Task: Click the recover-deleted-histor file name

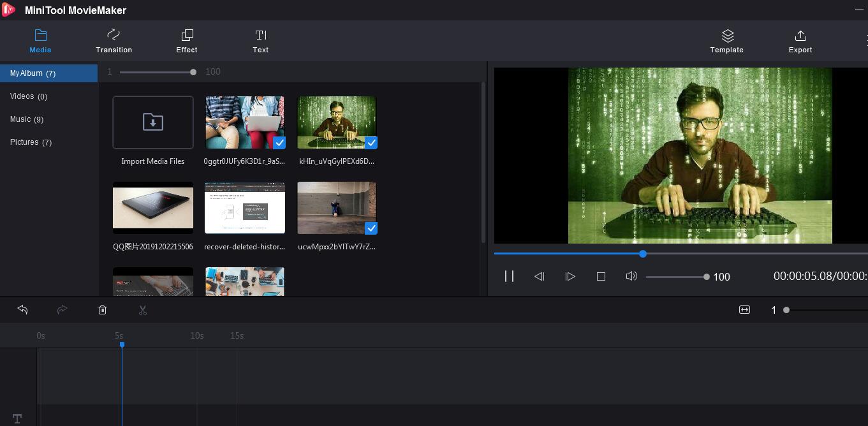Action: coord(244,247)
